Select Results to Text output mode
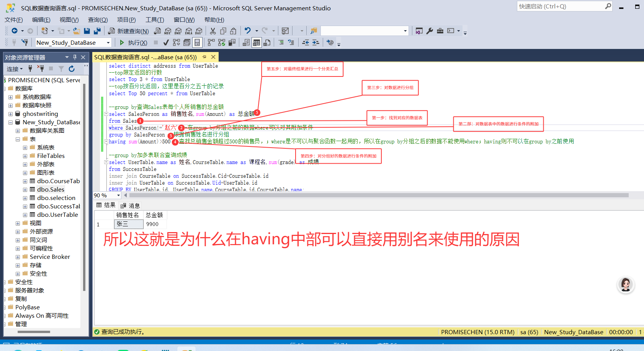Image resolution: width=644 pixels, height=351 pixels. pyautogui.click(x=246, y=42)
